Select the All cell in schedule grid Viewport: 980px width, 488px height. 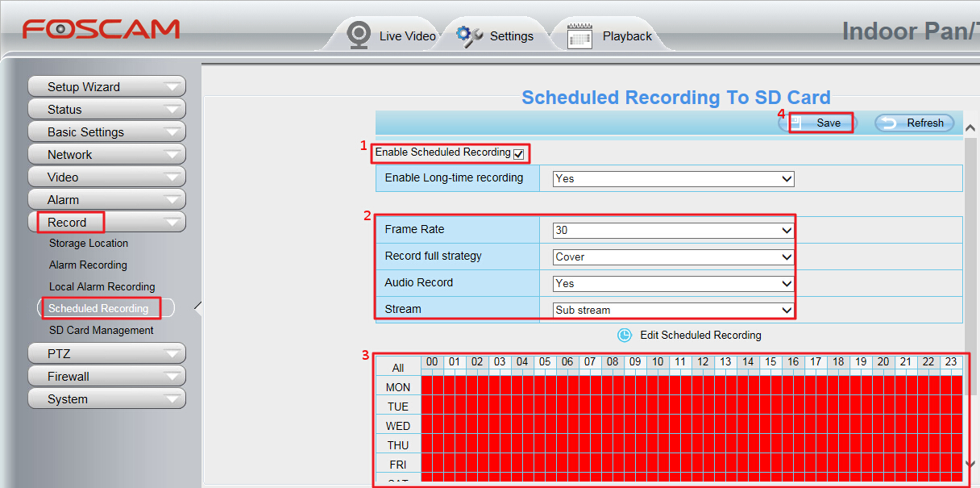tap(398, 368)
